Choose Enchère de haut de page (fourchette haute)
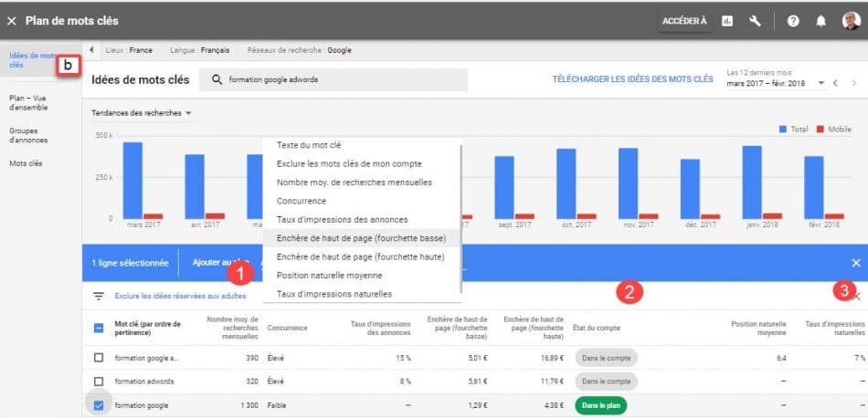The width and height of the screenshot is (868, 418). point(361,256)
